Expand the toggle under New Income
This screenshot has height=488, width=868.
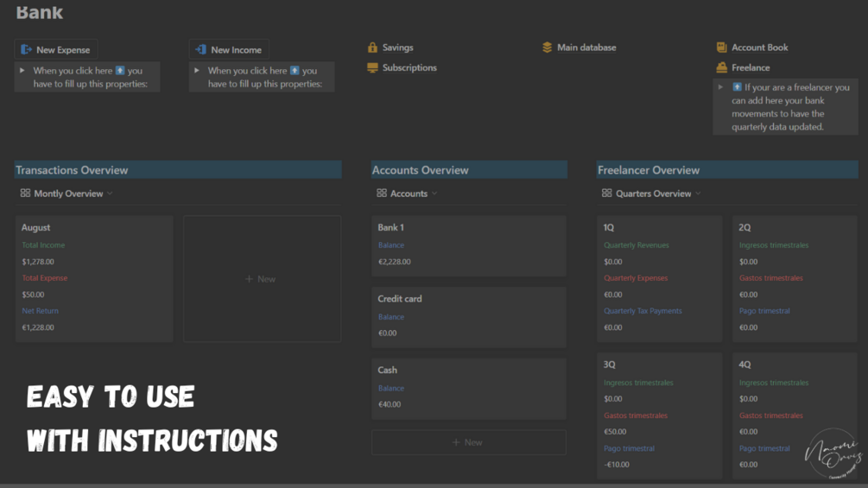tap(197, 71)
